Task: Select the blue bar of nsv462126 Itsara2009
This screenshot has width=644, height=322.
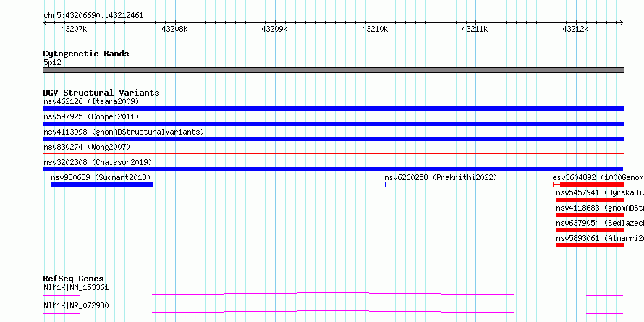Action: pyautogui.click(x=333, y=109)
